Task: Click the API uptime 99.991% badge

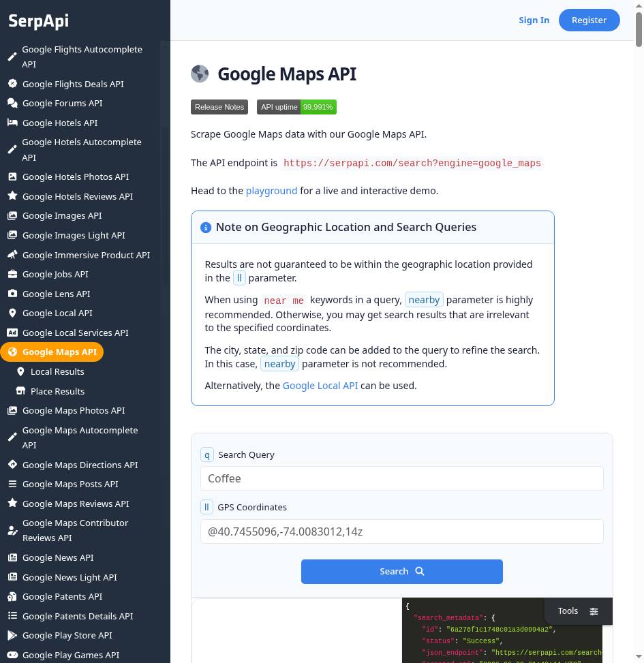Action: [296, 107]
